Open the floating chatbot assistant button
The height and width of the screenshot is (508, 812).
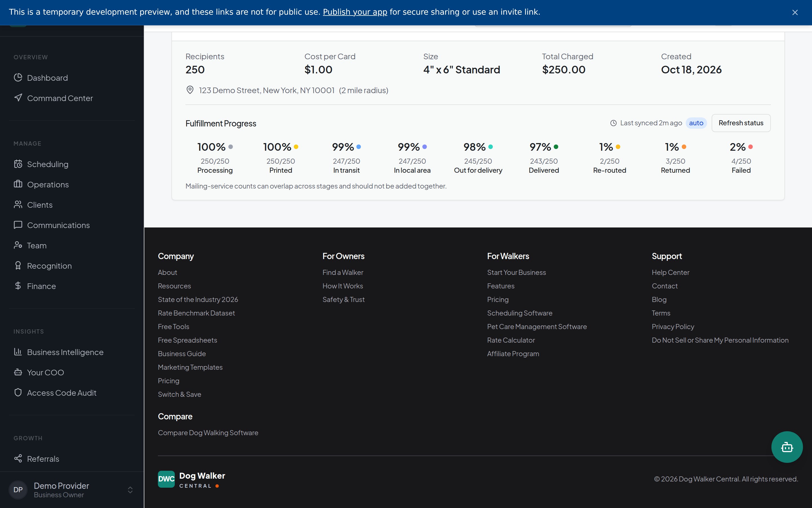tap(787, 447)
